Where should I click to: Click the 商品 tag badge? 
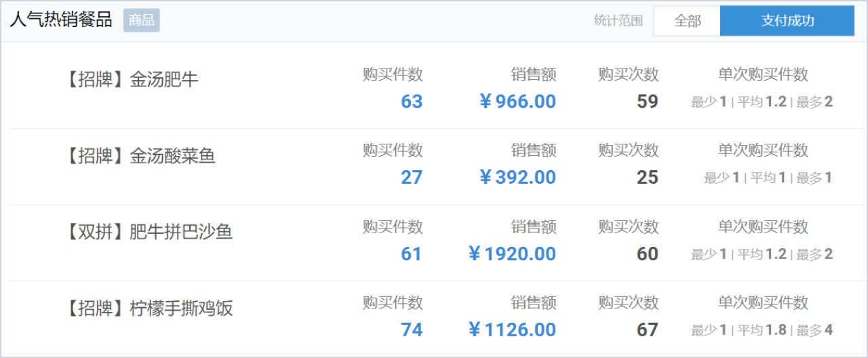pyautogui.click(x=141, y=20)
